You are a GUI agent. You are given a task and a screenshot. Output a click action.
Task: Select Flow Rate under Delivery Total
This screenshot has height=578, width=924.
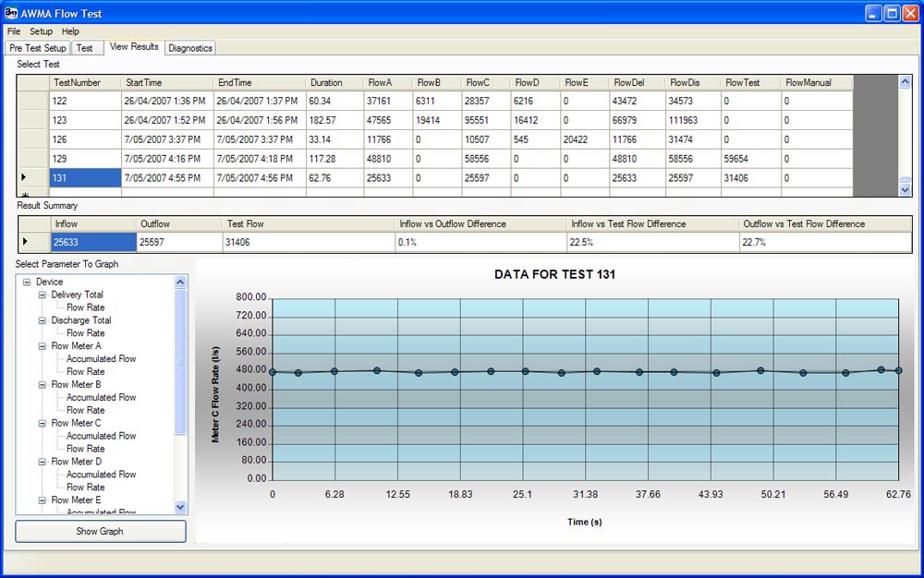coord(85,307)
